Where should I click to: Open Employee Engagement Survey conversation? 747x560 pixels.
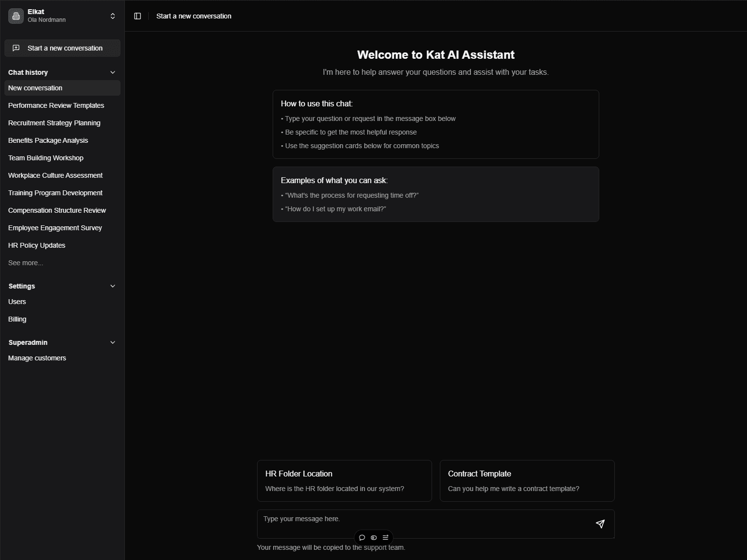(55, 228)
